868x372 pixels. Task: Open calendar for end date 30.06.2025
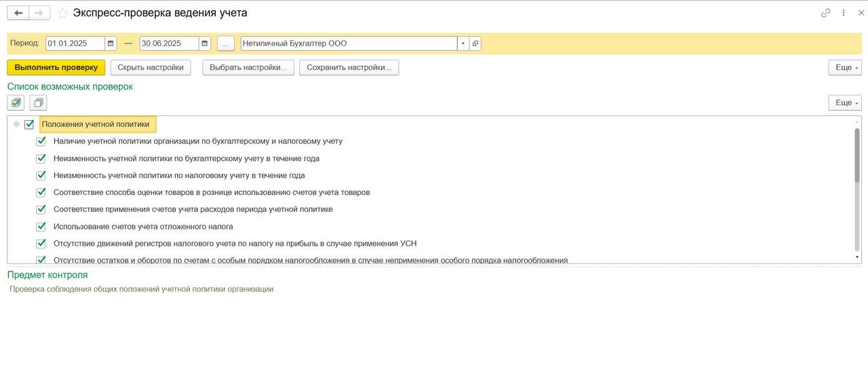click(205, 43)
